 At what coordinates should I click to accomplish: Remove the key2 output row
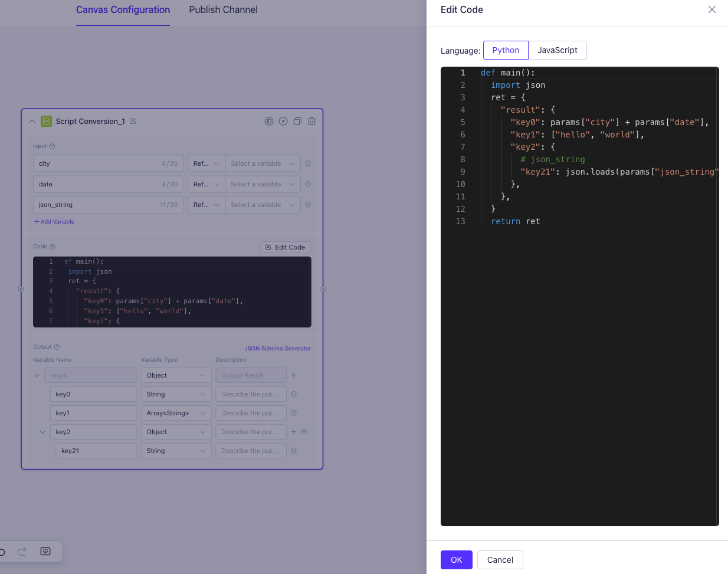(x=304, y=432)
